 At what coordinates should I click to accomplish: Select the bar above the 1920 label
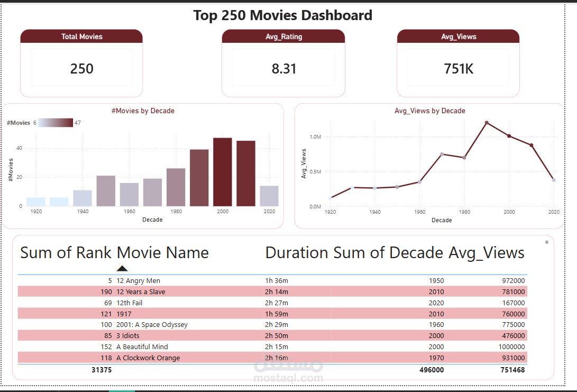tap(36, 202)
